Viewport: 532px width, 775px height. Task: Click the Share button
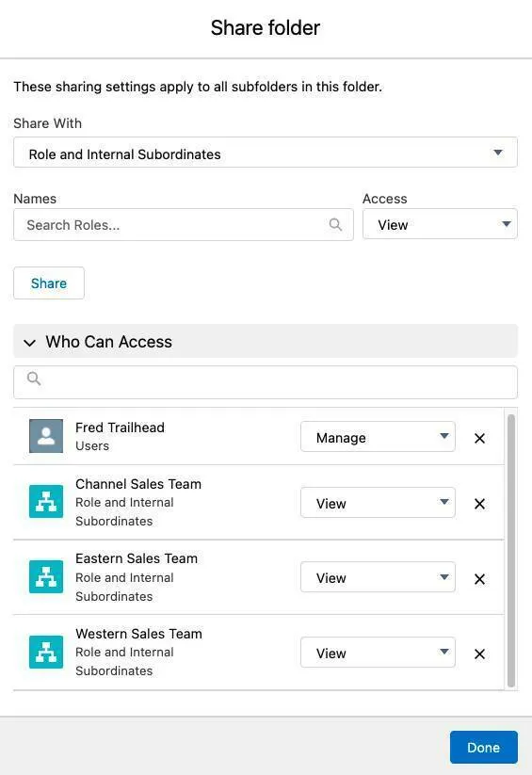coord(49,283)
